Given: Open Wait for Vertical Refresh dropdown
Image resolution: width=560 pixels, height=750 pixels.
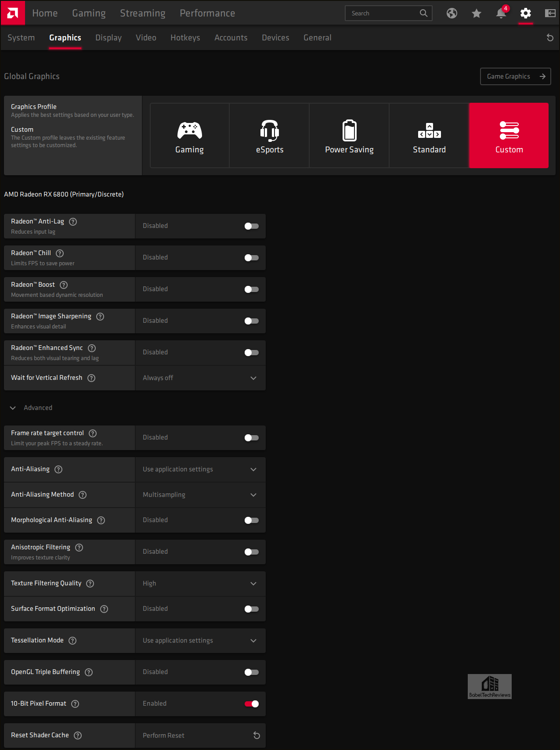Looking at the screenshot, I should pyautogui.click(x=200, y=378).
